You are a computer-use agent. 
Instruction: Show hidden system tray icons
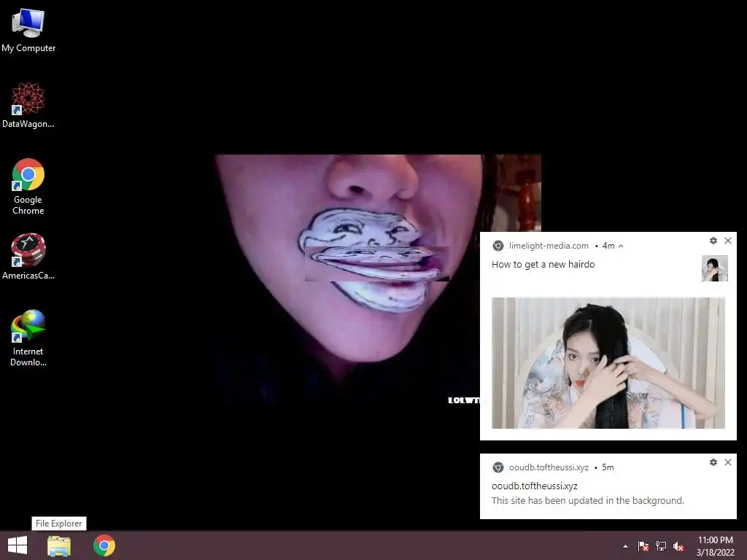point(625,546)
